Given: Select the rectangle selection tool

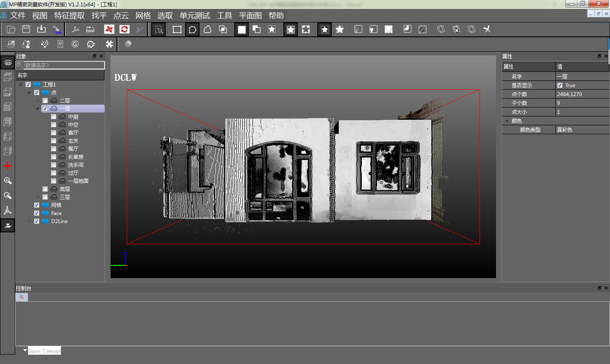Looking at the screenshot, I should 177,29.
